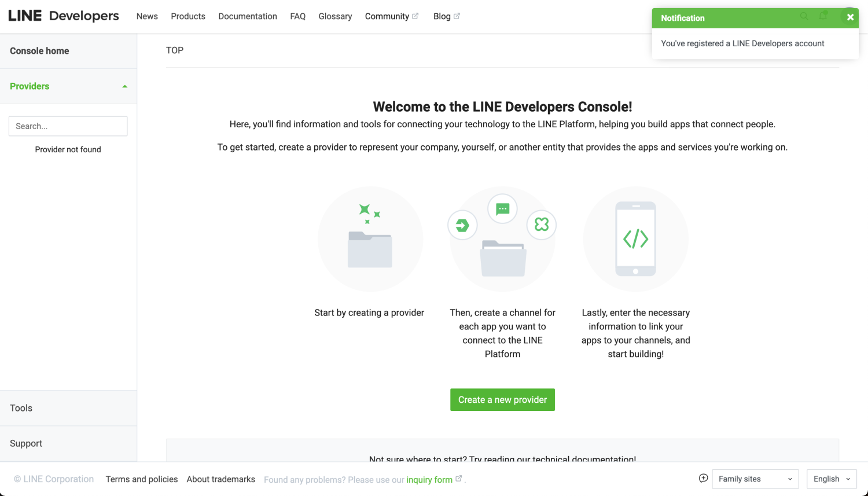Open the English language dropdown
Screen dimensions: 868x496
coord(832,479)
